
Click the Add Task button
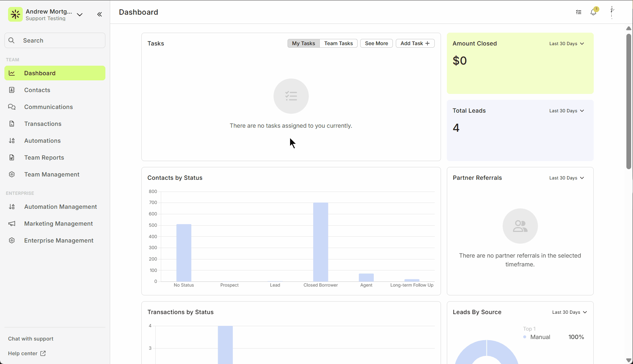coord(415,43)
